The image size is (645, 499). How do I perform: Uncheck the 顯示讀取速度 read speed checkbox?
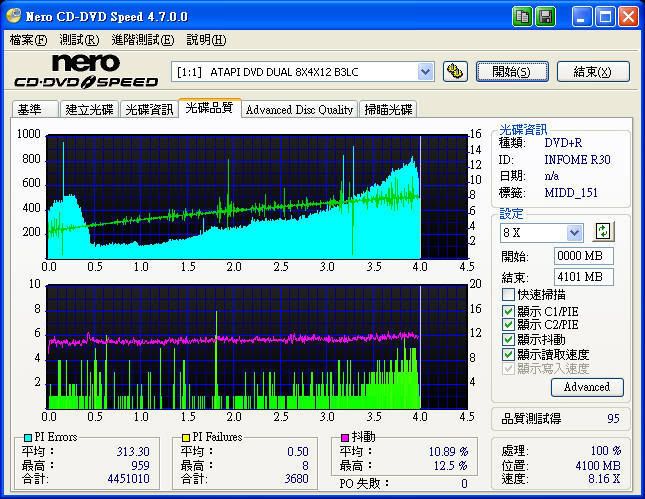(x=509, y=354)
